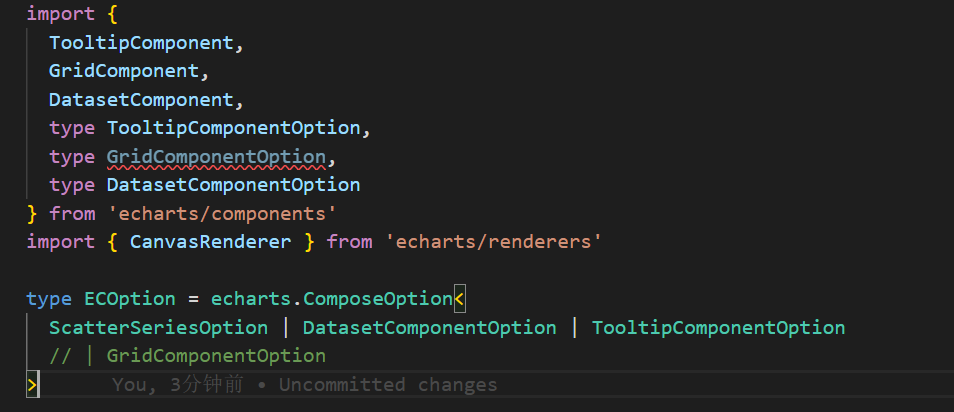Click the red-underlined GridComponentOption type import
954x412 pixels.
(x=216, y=157)
